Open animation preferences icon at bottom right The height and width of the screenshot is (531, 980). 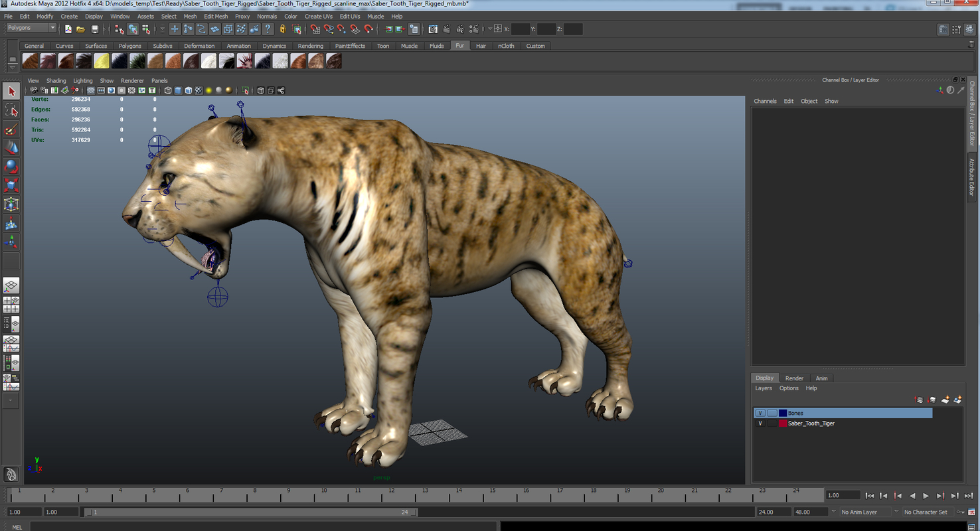click(971, 512)
